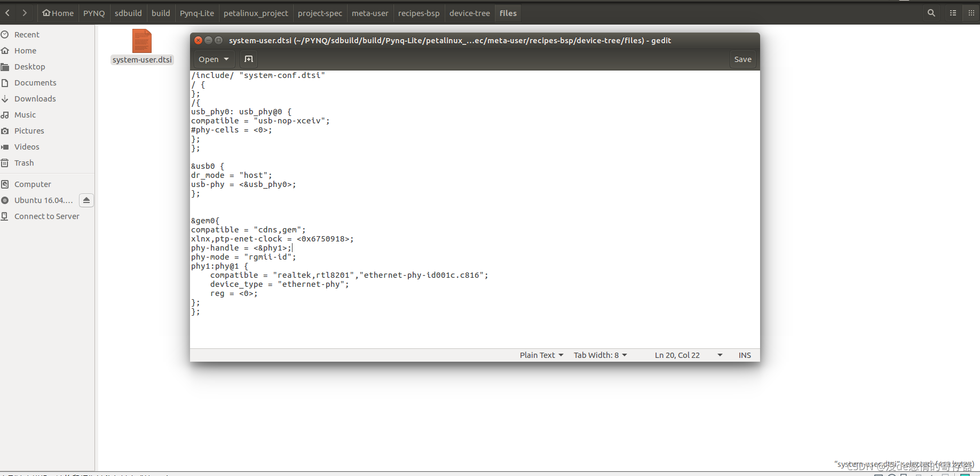Click the &gem0{ line
This screenshot has height=476, width=980.
pyautogui.click(x=206, y=221)
